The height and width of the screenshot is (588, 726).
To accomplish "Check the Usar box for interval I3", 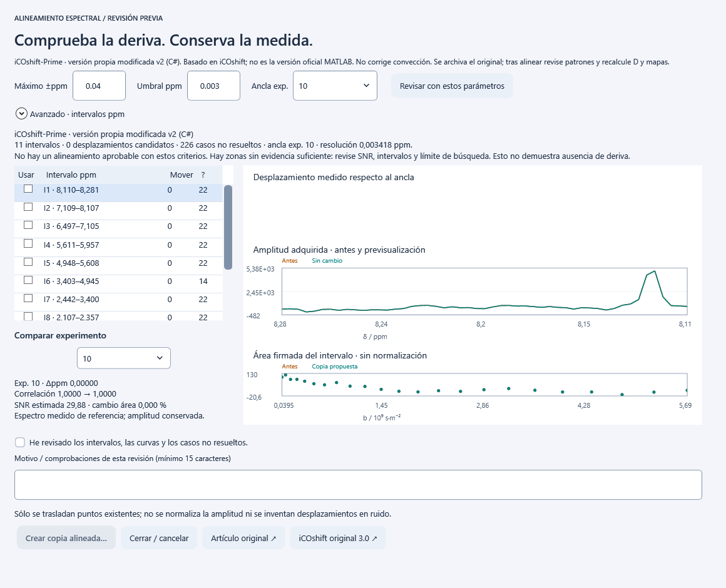I will pyautogui.click(x=28, y=225).
